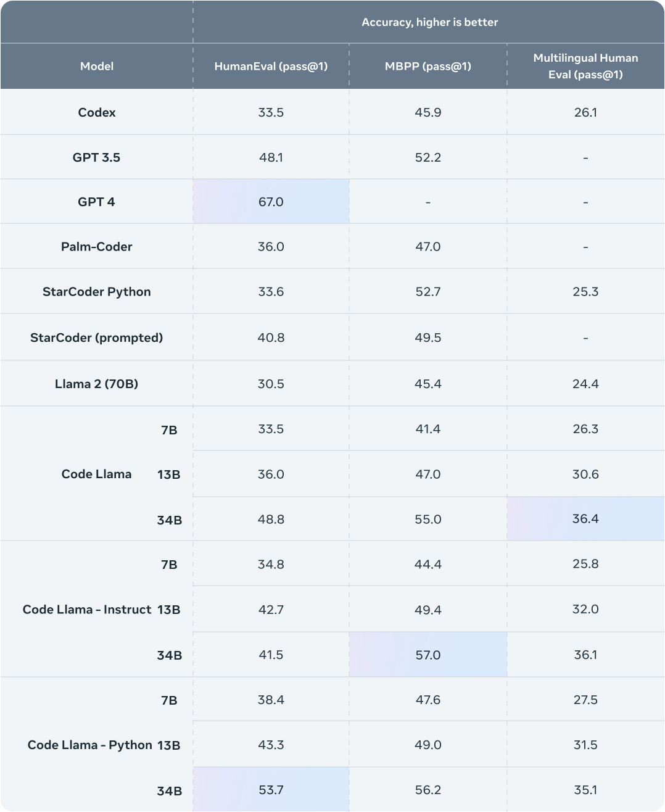Click the Code Llama - Python group label

[x=90, y=745]
